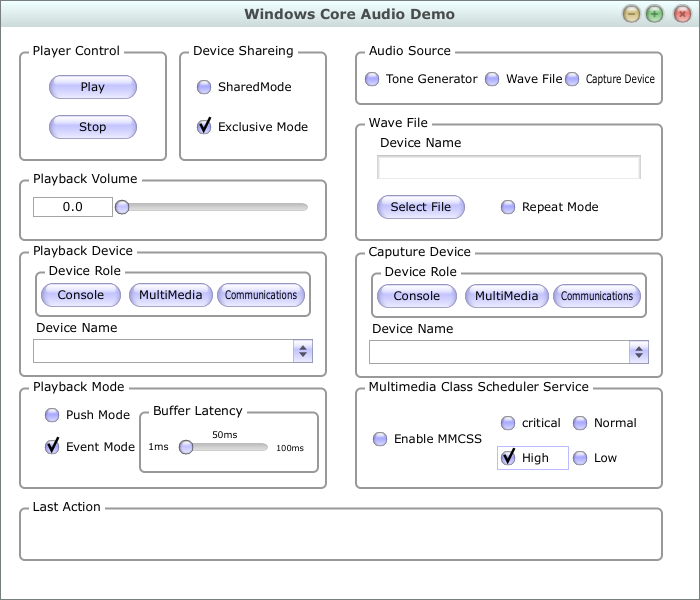Select the SharedMode radio option
This screenshot has width=700, height=600.
coord(204,87)
